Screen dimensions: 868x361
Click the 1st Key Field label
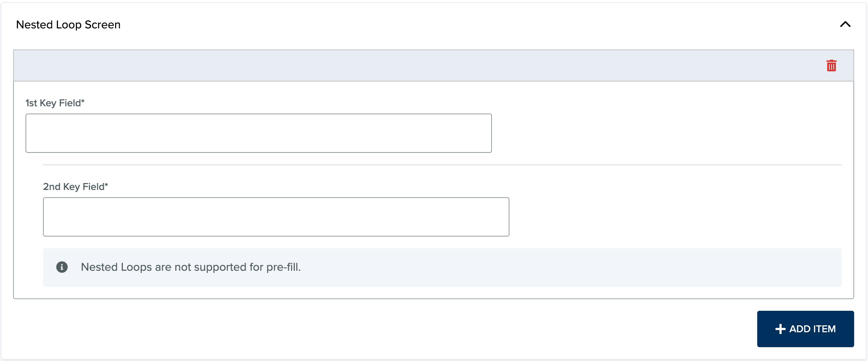click(x=55, y=103)
